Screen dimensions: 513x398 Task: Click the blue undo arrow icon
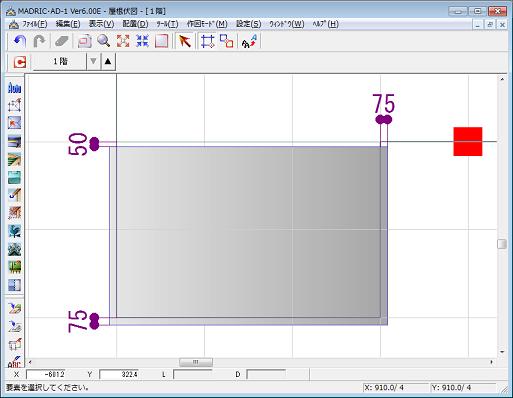click(x=19, y=41)
